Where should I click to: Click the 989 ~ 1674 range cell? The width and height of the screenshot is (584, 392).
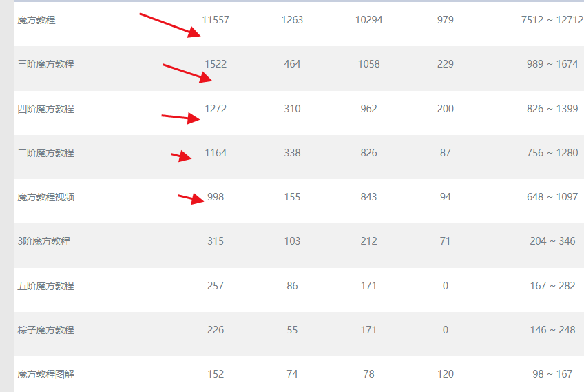(552, 64)
